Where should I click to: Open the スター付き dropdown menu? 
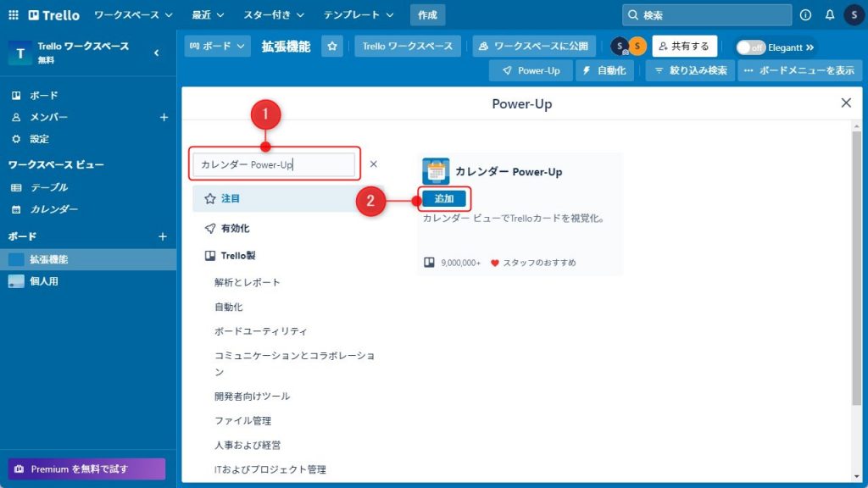tap(274, 15)
